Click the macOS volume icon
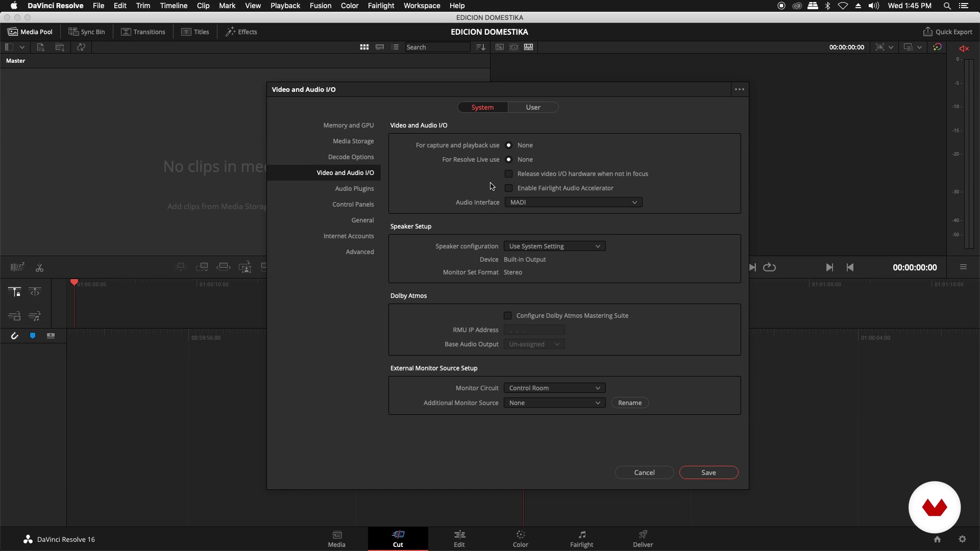This screenshot has height=551, width=980. [873, 6]
